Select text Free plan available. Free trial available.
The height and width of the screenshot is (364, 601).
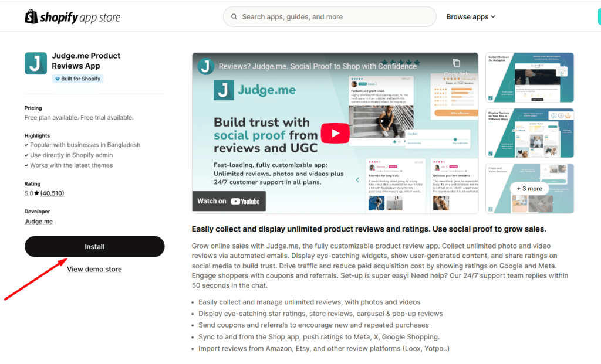pos(79,117)
